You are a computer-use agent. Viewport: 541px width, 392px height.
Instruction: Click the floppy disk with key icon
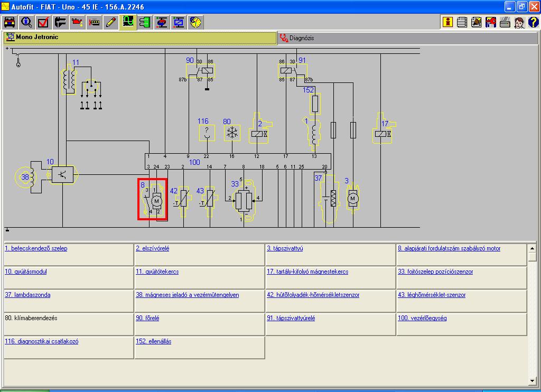(491, 22)
